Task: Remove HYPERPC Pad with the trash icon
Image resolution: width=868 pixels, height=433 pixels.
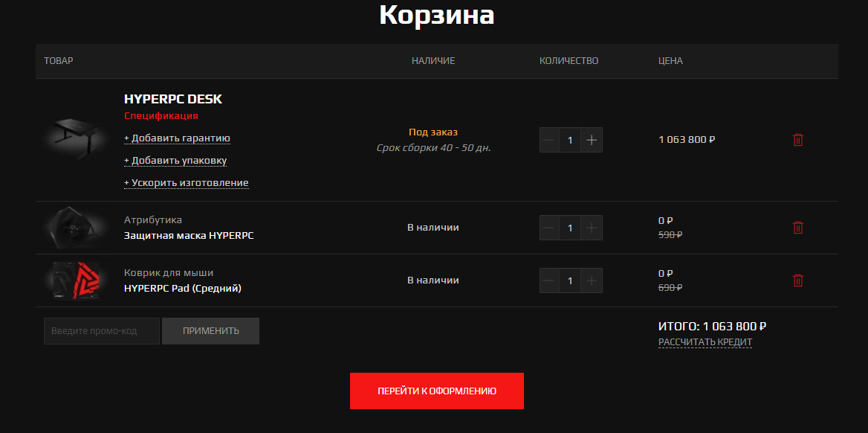Action: [798, 280]
